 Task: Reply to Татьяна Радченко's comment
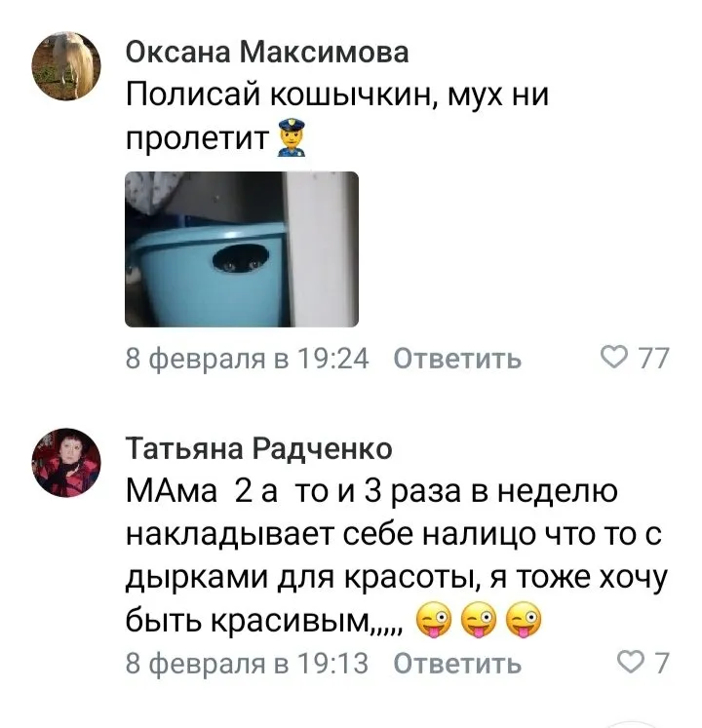point(457,663)
